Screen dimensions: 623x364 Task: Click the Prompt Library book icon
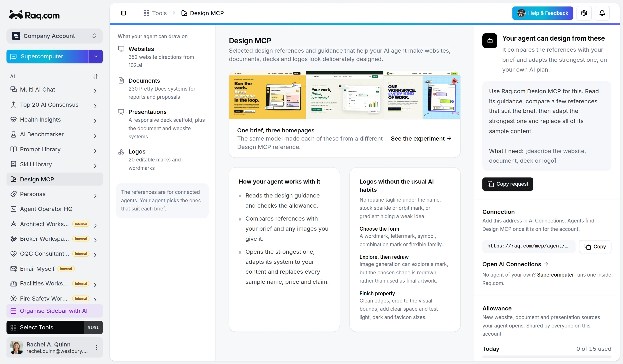(13, 149)
